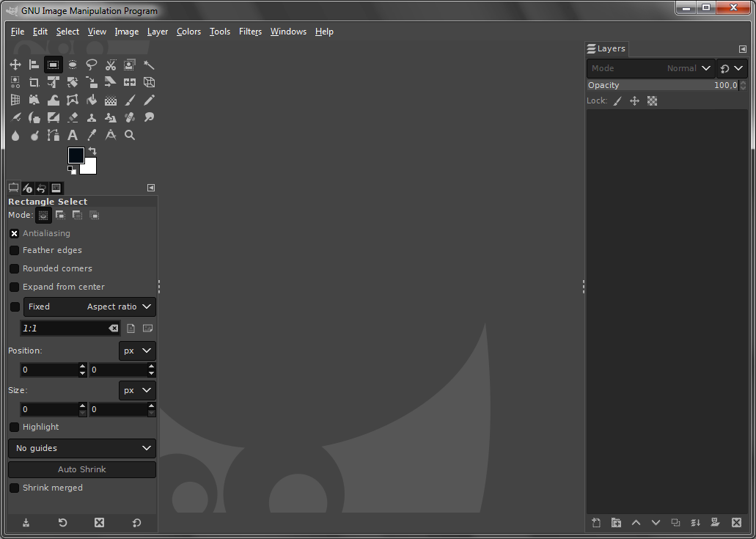
Task: Open the No guides dropdown
Action: point(82,448)
